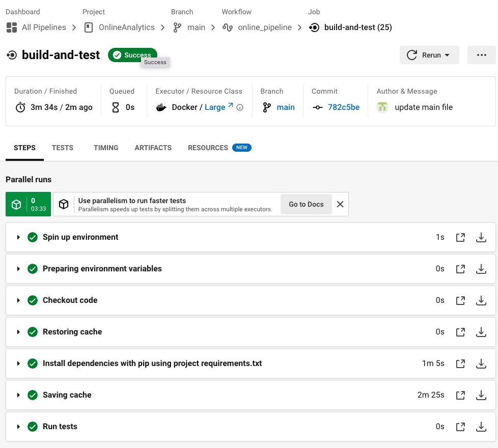The width and height of the screenshot is (498, 448).
Task: Switch to the RESOURCES tab
Action: pyautogui.click(x=208, y=148)
